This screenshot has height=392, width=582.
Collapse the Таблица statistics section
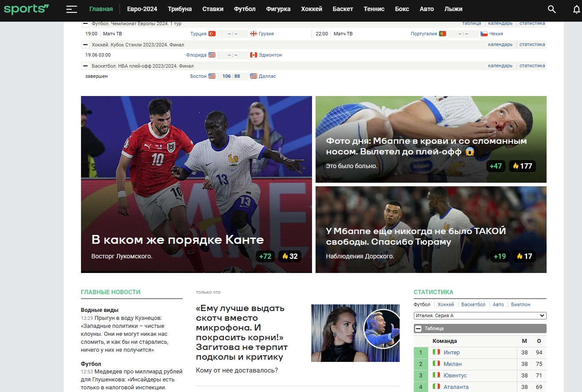click(x=418, y=329)
